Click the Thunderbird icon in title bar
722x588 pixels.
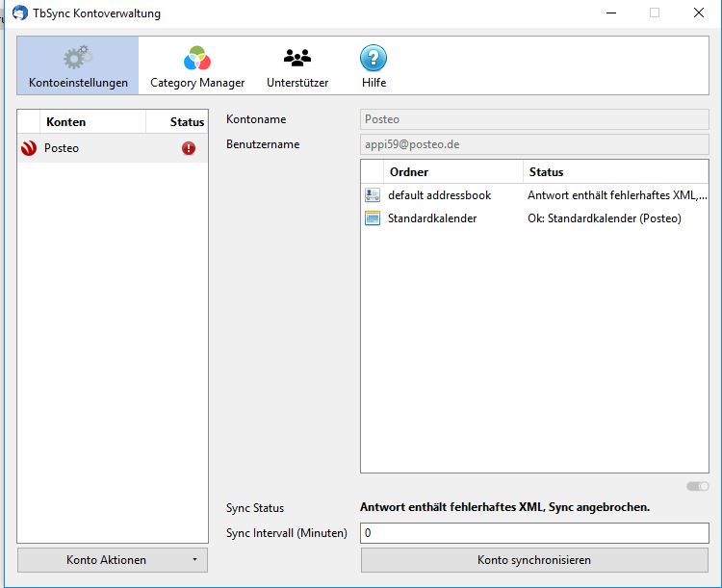click(20, 13)
